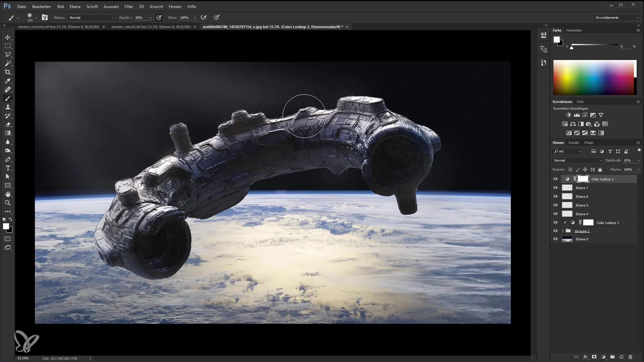
Task: Open the Bearbeiten menu
Action: coord(42,6)
